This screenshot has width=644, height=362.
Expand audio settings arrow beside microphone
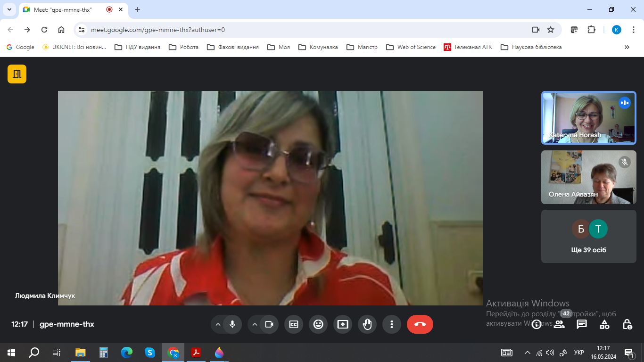(218, 324)
